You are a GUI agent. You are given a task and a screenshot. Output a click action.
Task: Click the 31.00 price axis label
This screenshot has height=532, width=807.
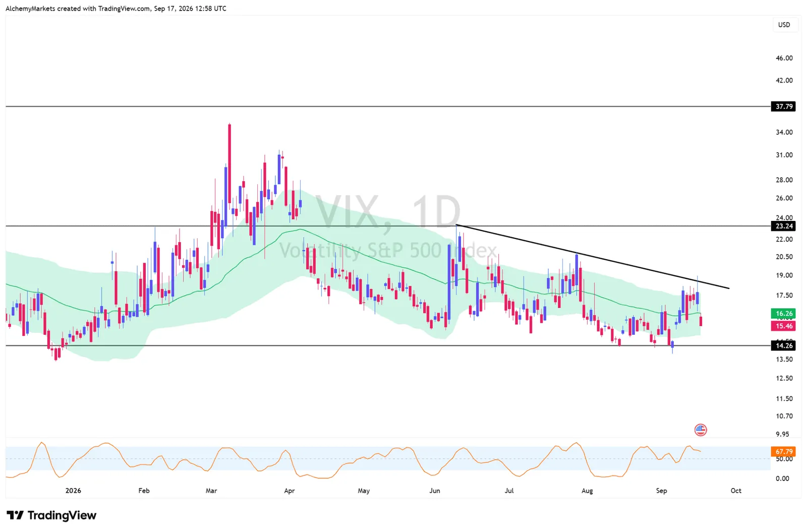click(x=784, y=155)
